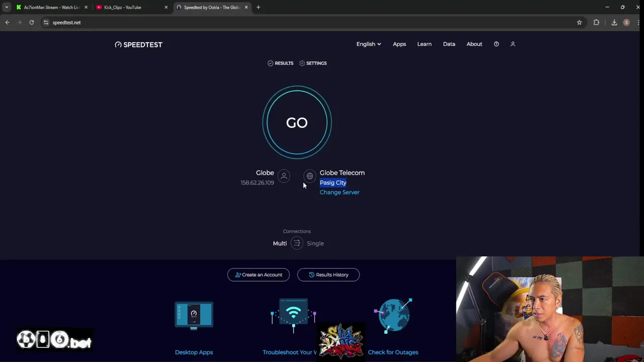Click the highlighted Pasig City text
The image size is (644, 362).
pos(333,183)
